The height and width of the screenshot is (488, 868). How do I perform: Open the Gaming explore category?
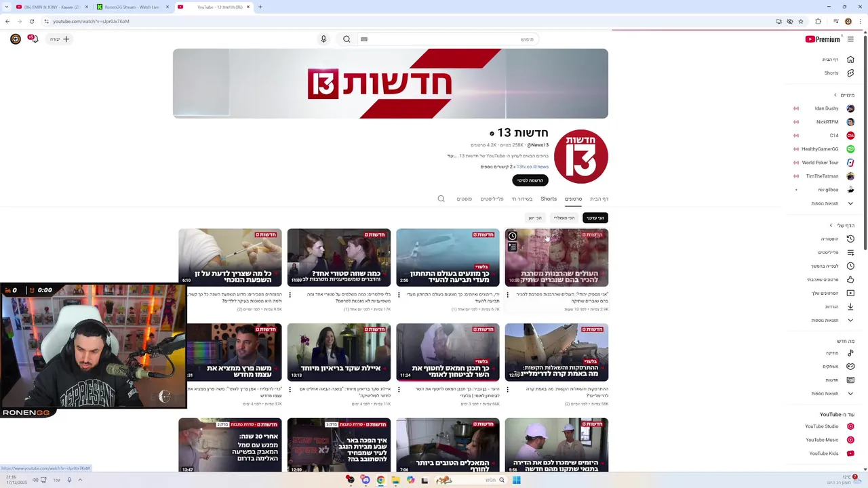[838, 367]
